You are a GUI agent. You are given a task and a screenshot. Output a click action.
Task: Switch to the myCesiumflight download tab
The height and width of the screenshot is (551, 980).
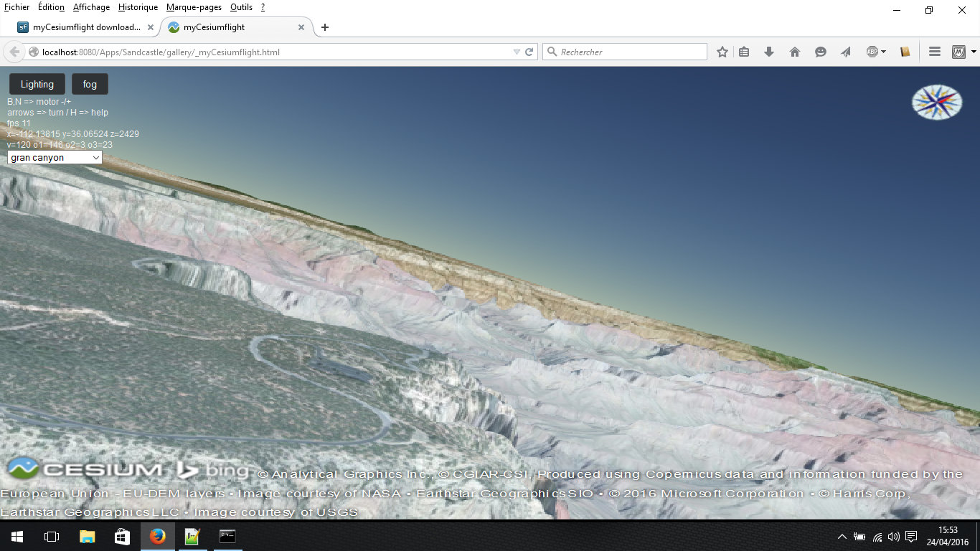point(85,27)
